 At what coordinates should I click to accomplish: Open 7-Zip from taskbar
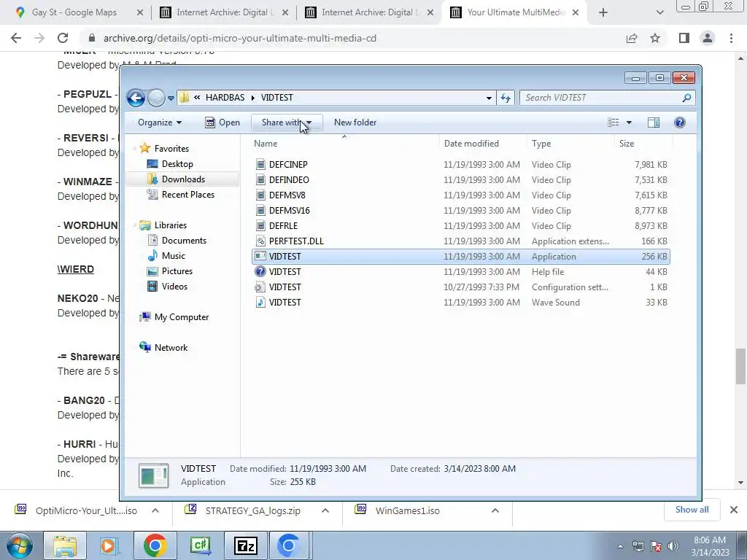[x=246, y=545]
